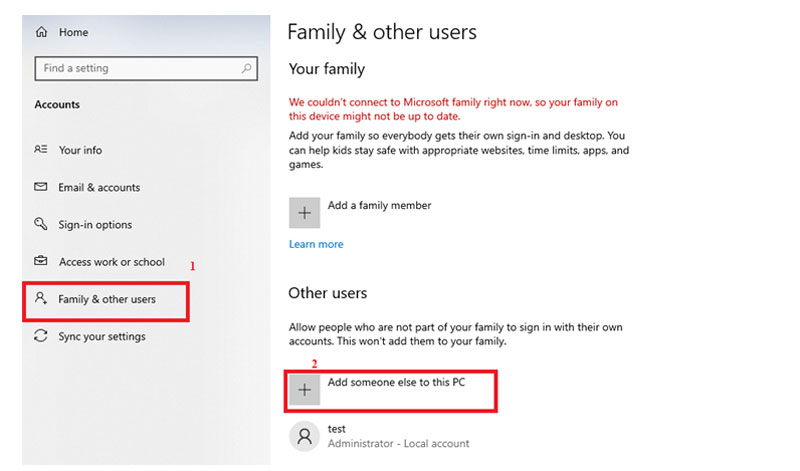The width and height of the screenshot is (800, 471).
Task: Navigate to Sign-in options
Action: pos(95,225)
